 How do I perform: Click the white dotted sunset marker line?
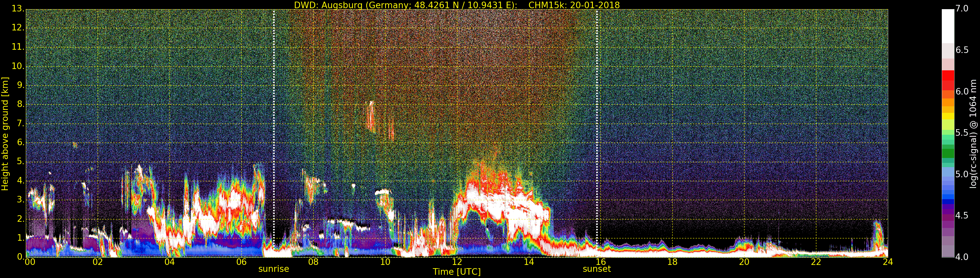[x=596, y=133]
